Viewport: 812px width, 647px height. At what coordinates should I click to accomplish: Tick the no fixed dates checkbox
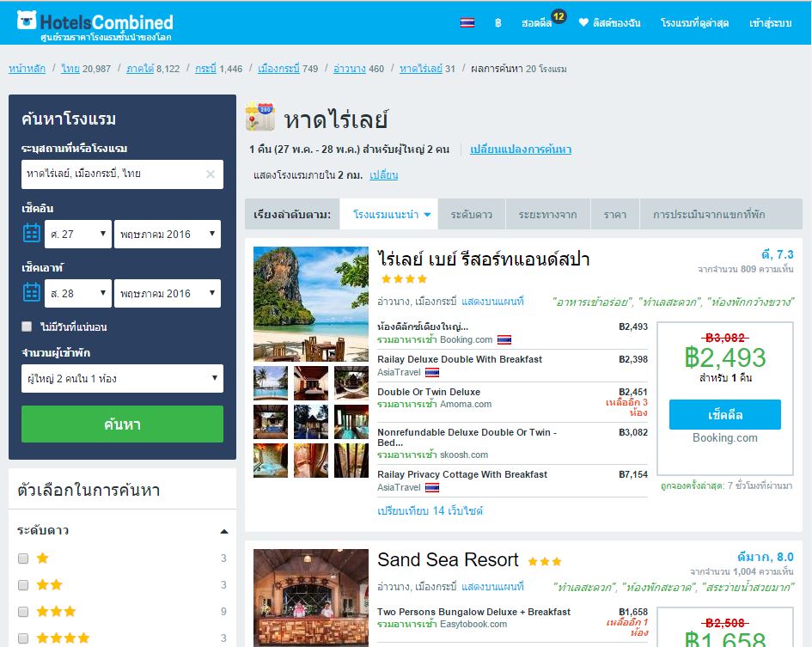tap(27, 327)
